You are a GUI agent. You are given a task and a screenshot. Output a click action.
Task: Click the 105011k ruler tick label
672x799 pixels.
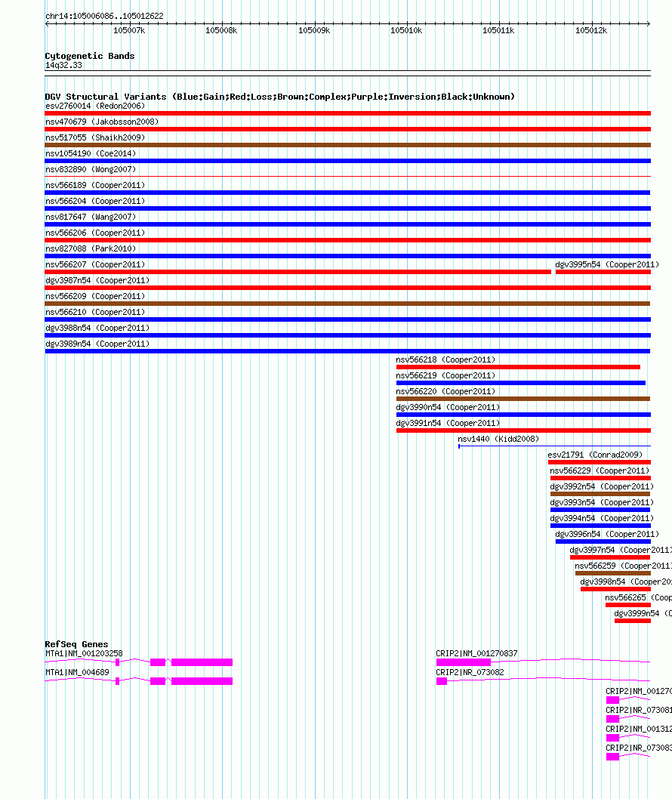(498, 30)
